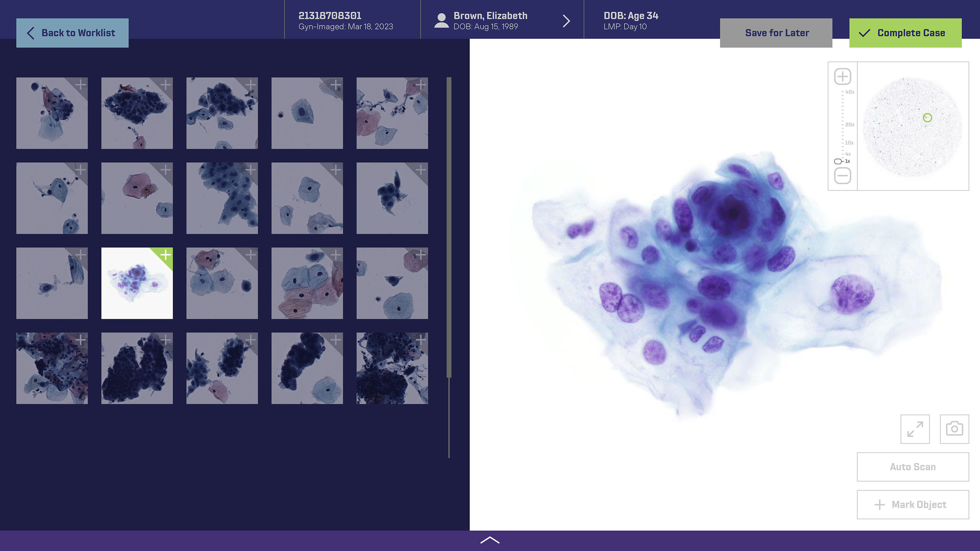This screenshot has width=980, height=551.
Task: Start Auto Scan
Action: [912, 467]
